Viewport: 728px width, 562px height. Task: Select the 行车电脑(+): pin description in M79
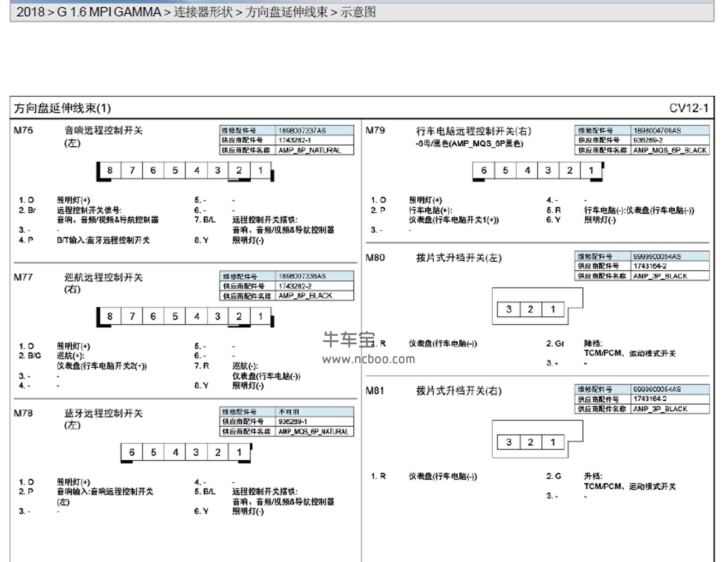tap(430, 210)
